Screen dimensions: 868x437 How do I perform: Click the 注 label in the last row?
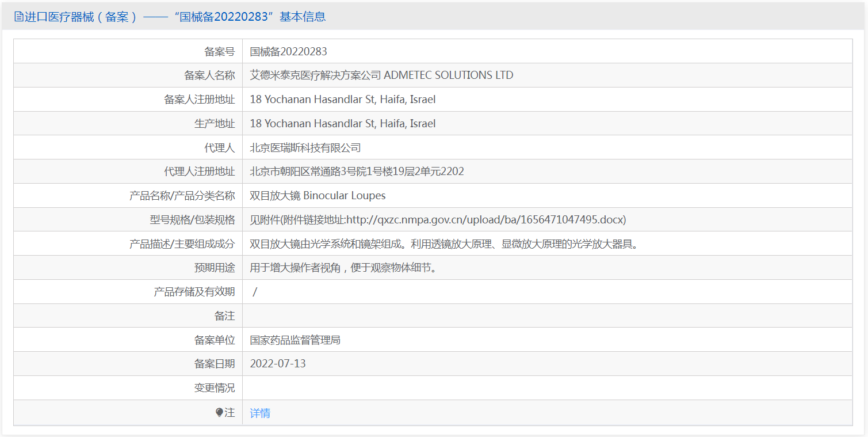click(x=230, y=413)
